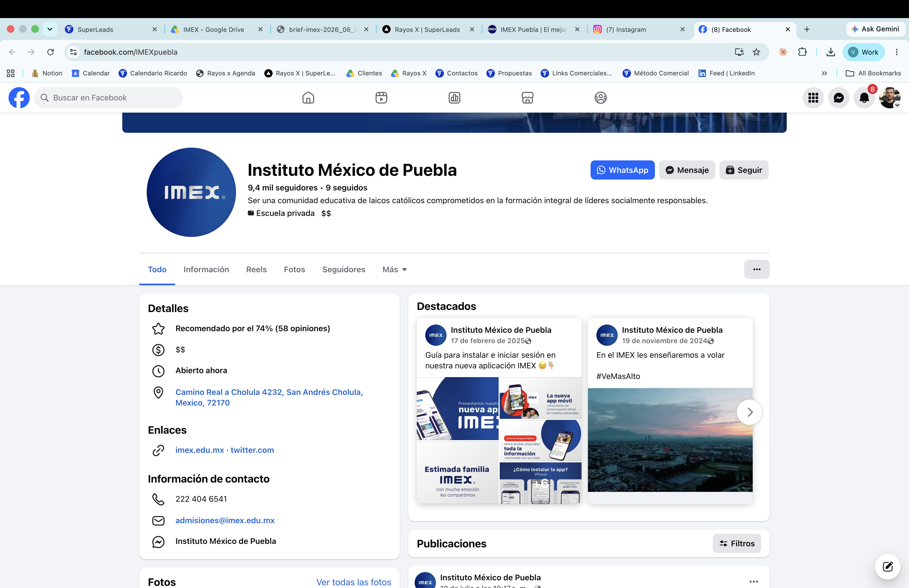Open the Camino Real a Cholula address link
This screenshot has width=909, height=588.
point(269,397)
